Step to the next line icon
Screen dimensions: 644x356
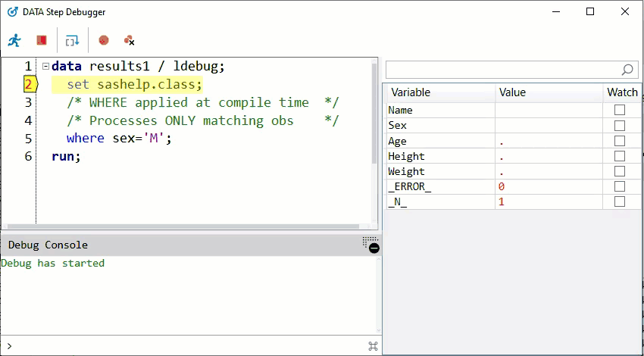72,41
